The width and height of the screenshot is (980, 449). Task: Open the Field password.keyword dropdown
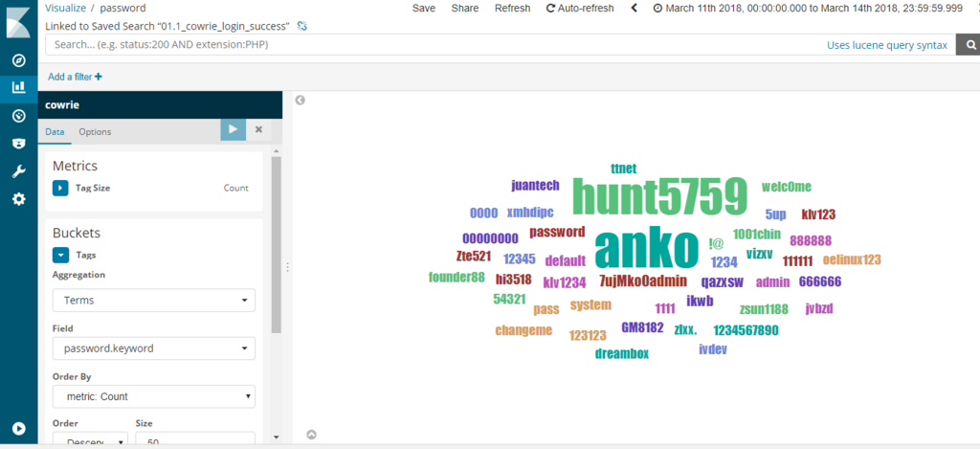[x=154, y=348]
